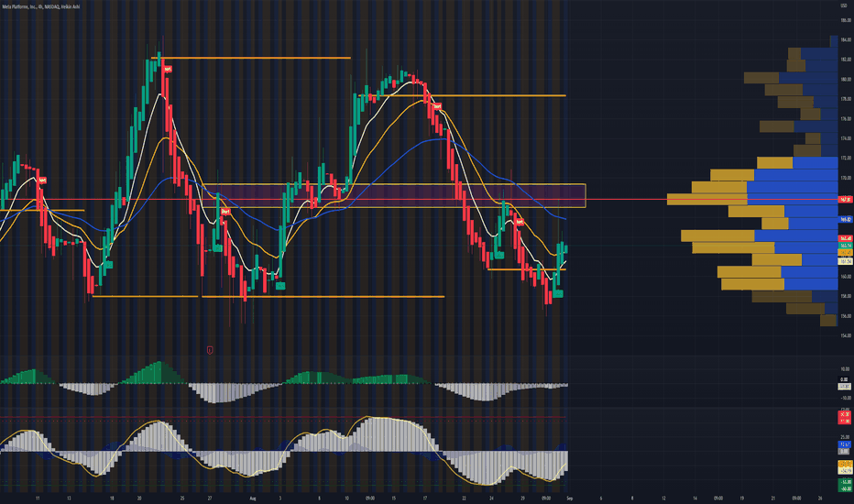Click the Sep label on the time axis
854x504 pixels.
[x=569, y=498]
